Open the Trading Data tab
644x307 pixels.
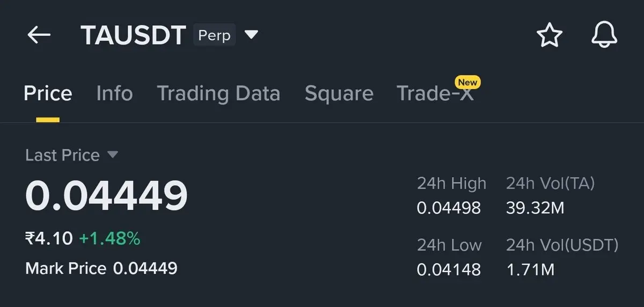coord(218,93)
